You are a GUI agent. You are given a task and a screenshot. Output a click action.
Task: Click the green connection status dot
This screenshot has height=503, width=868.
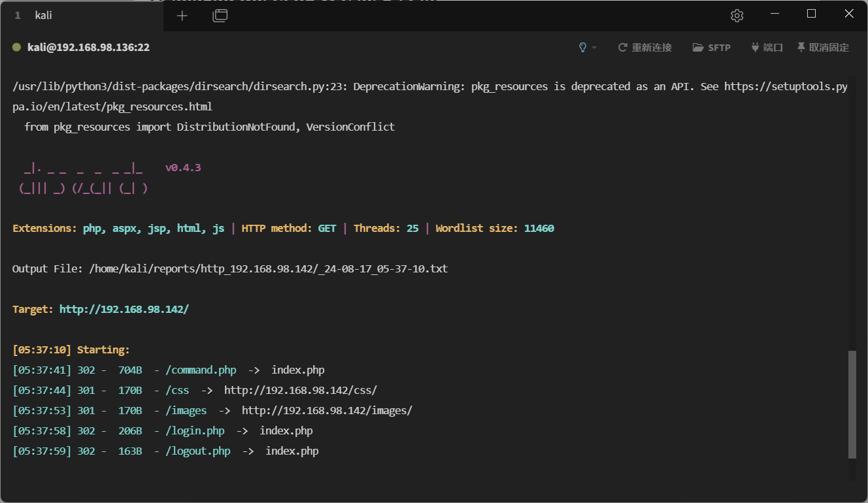16,47
